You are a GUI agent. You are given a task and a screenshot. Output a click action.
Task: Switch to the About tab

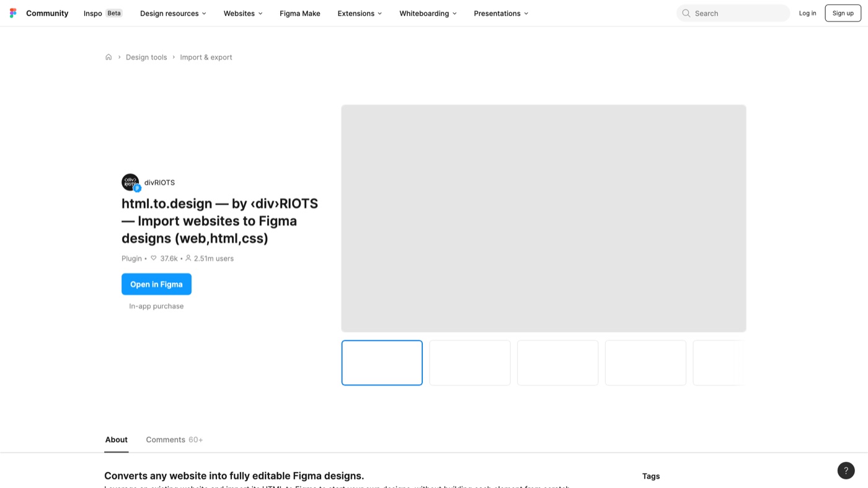coord(117,440)
